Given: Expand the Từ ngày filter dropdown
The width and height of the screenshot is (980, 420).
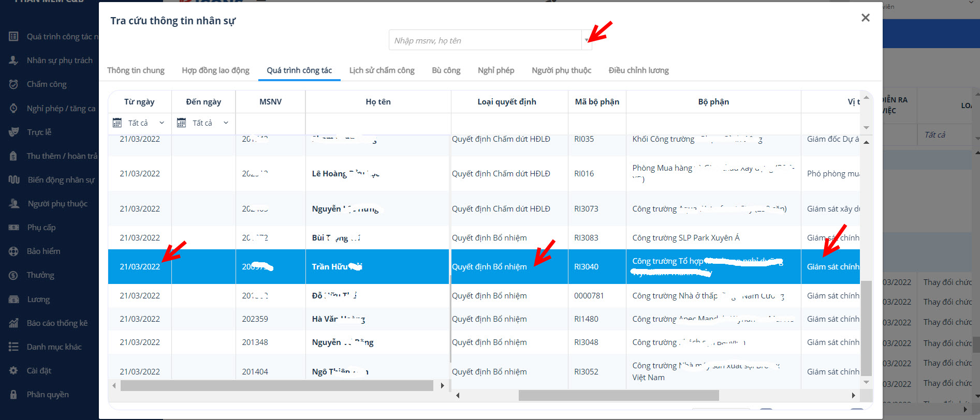Looking at the screenshot, I should [x=162, y=123].
